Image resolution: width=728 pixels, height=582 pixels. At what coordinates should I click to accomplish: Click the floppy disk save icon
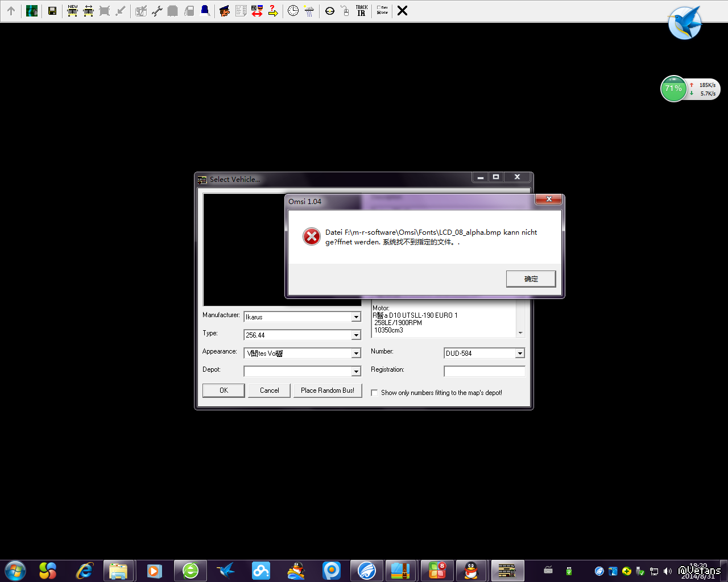[x=52, y=11]
